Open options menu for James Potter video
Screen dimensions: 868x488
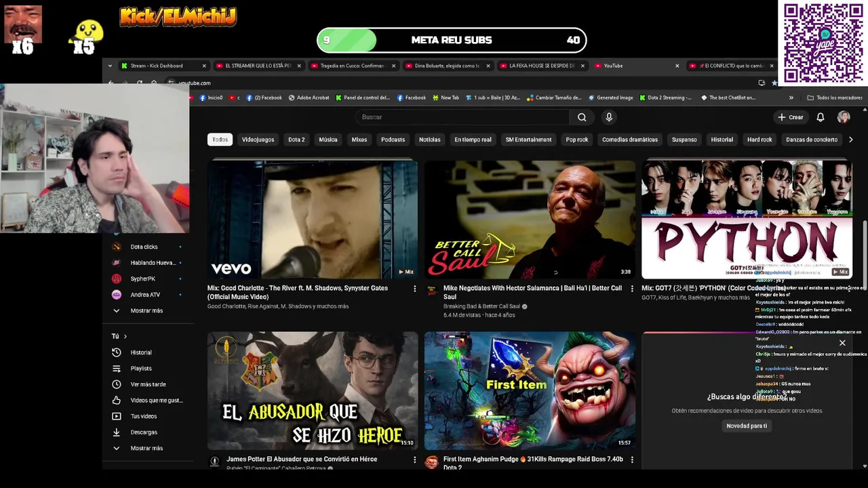414,460
